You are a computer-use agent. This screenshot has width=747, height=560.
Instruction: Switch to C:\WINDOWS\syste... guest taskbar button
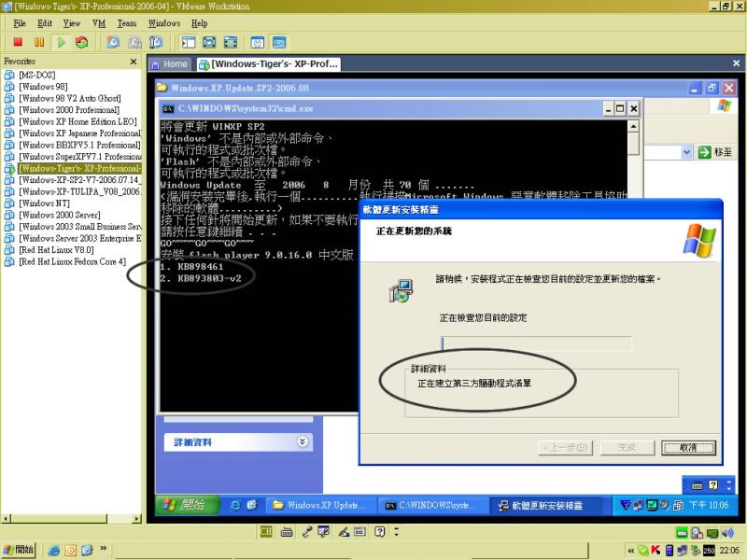tap(431, 505)
